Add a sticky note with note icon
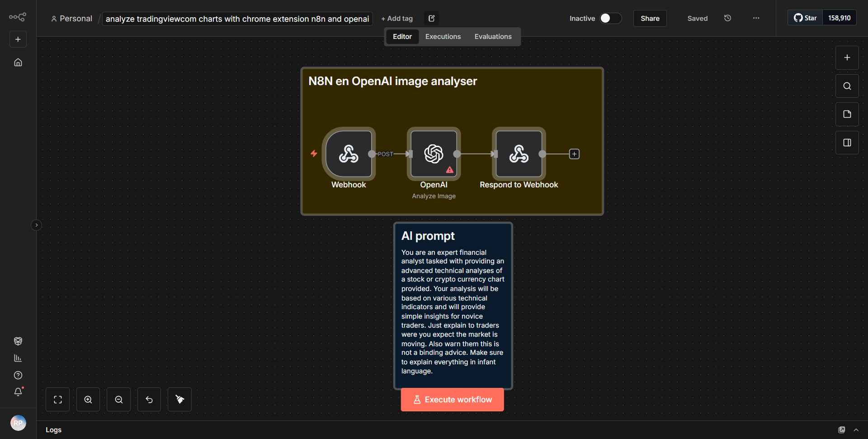The image size is (868, 439). (x=847, y=114)
